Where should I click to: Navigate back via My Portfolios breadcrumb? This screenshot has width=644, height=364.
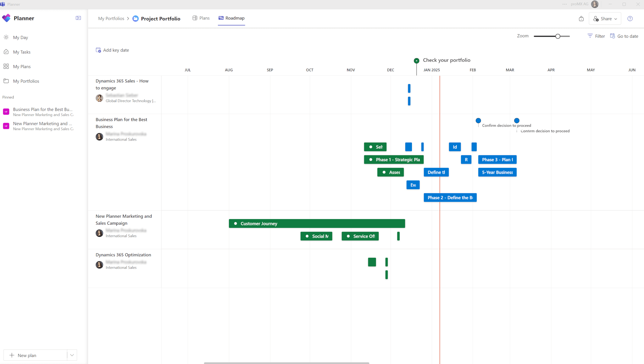pyautogui.click(x=111, y=18)
